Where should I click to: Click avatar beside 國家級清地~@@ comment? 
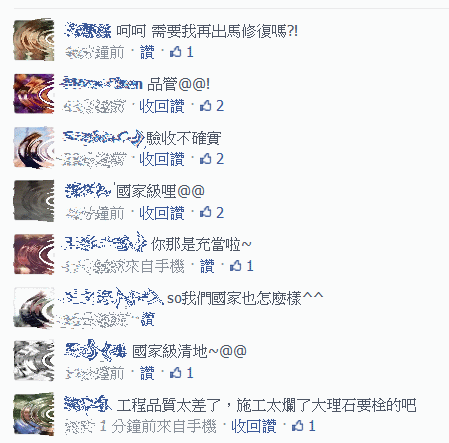click(x=34, y=361)
